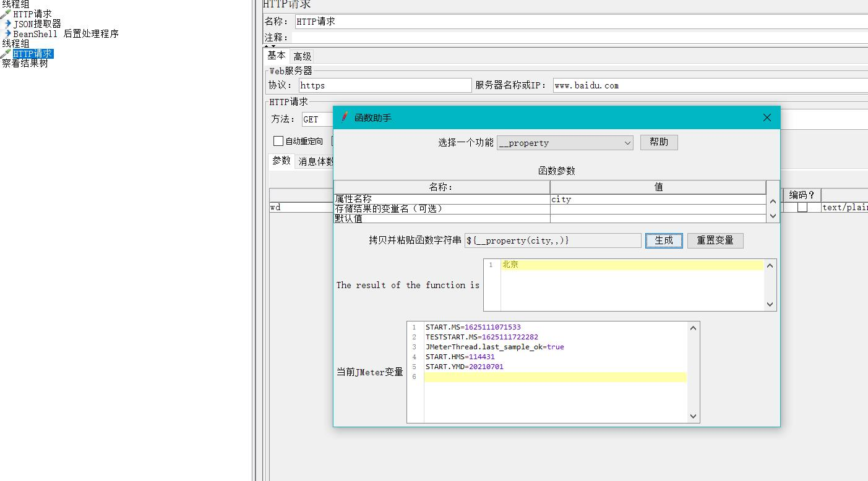The height and width of the screenshot is (481, 868).
Task: Switch to the 基本 tab
Action: 277,56
